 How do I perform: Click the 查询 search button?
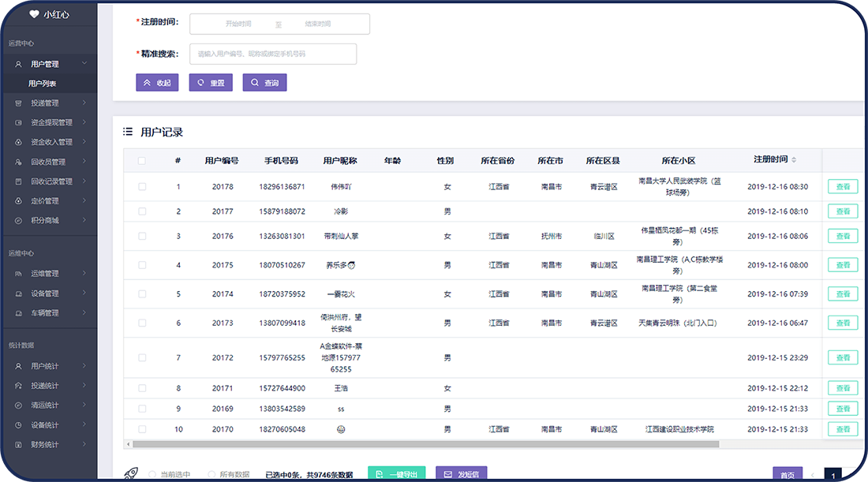click(264, 83)
